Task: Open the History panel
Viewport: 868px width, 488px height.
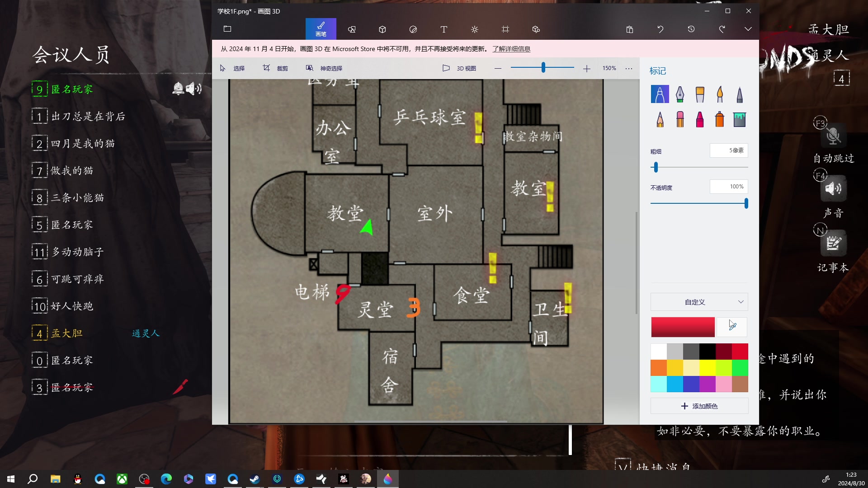Action: pyautogui.click(x=691, y=29)
